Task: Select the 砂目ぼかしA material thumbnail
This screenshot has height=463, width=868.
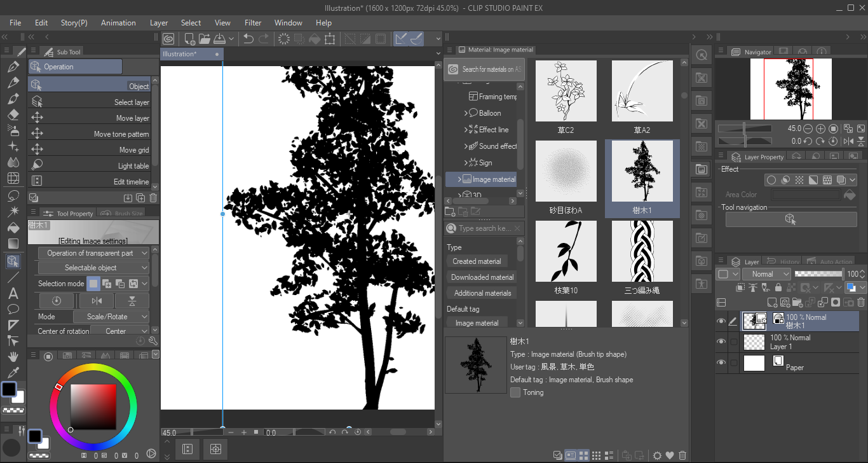Action: (566, 170)
